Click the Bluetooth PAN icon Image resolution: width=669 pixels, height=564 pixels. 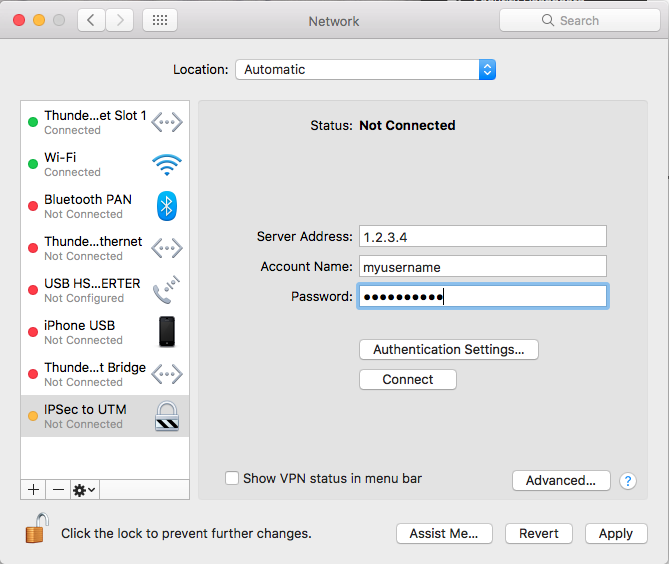167,206
